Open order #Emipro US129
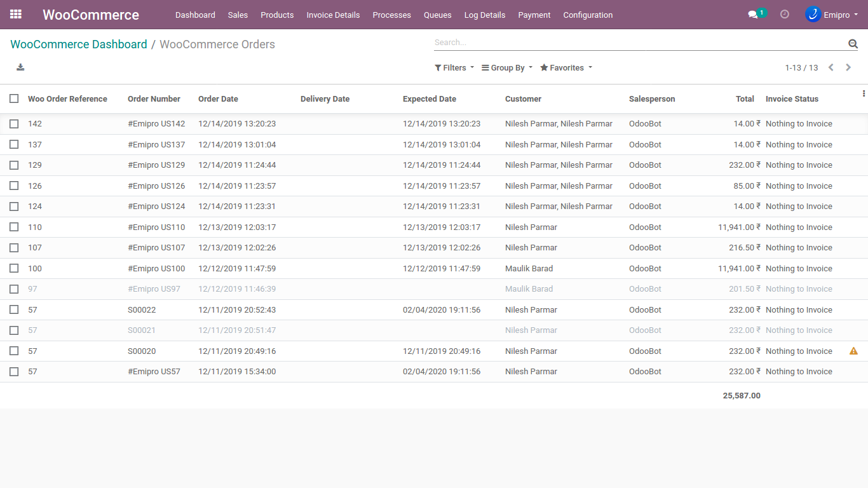This screenshot has height=488, width=868. tap(156, 165)
